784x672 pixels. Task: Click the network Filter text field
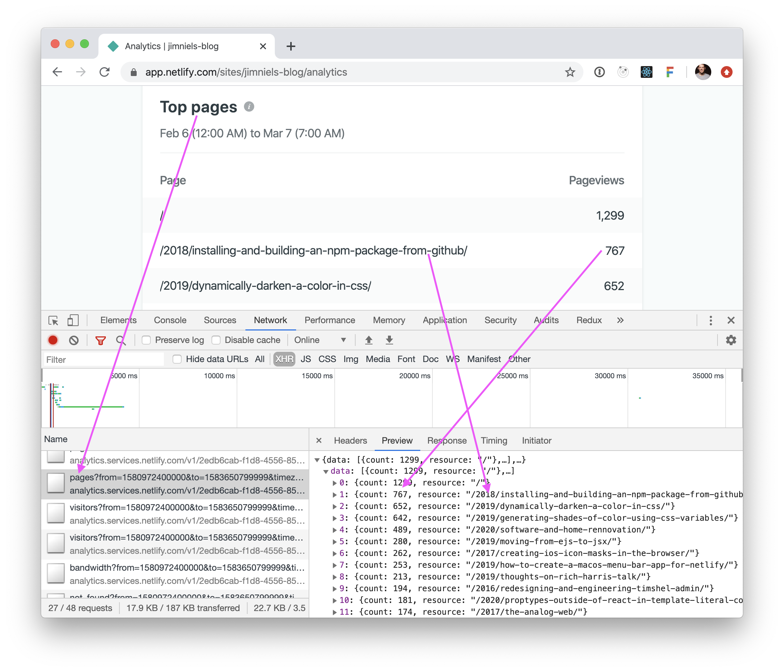tap(104, 359)
